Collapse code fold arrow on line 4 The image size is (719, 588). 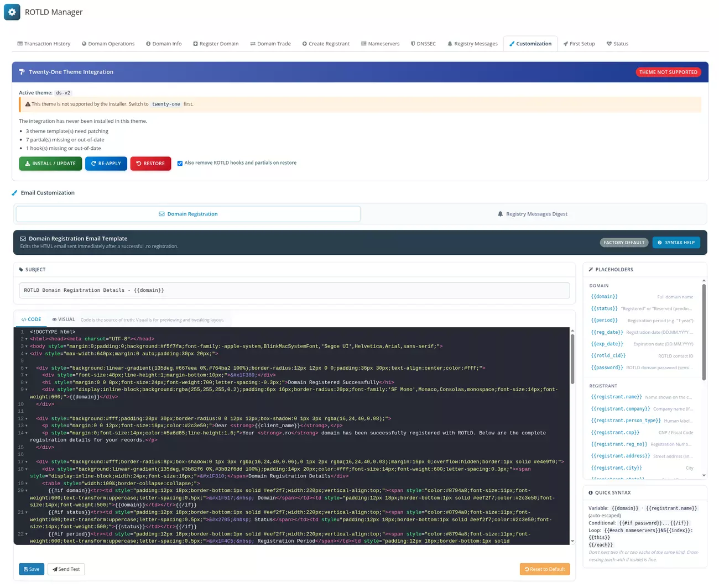[26, 354]
